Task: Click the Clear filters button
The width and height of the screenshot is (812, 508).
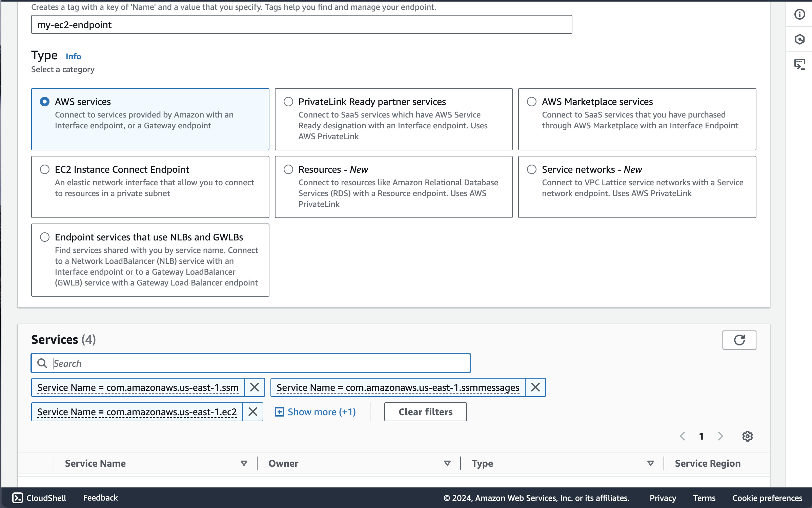Action: 425,412
